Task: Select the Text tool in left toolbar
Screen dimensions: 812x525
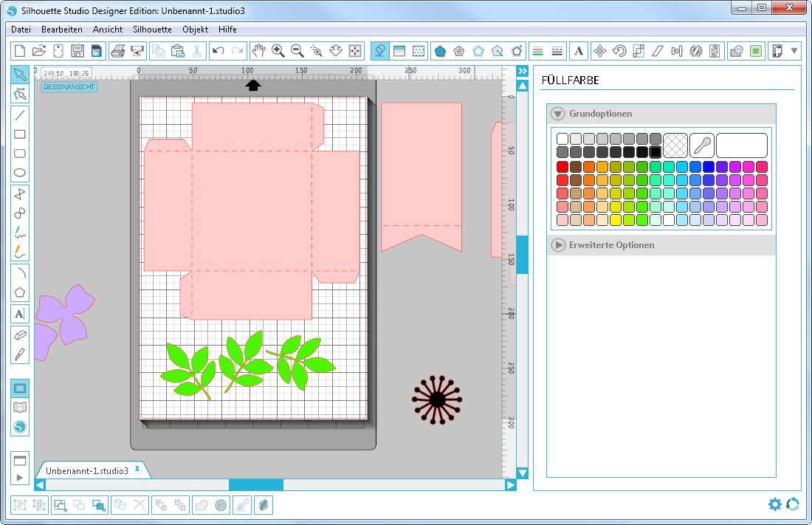Action: click(20, 314)
